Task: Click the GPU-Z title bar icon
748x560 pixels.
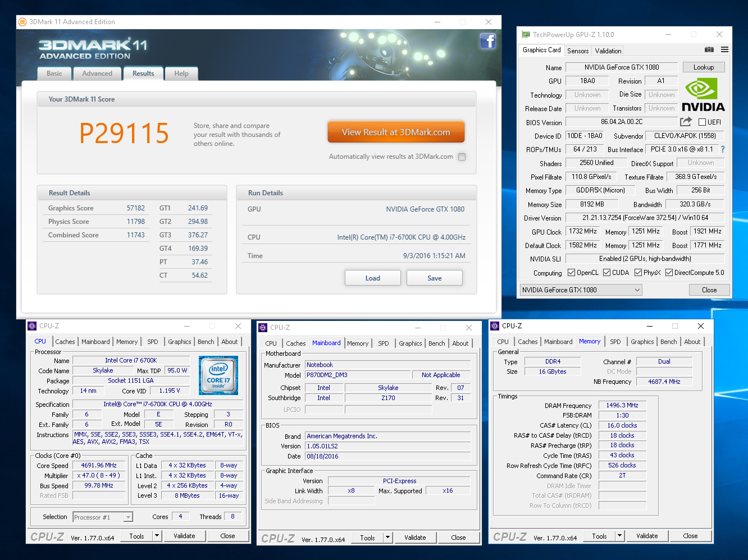Action: (526, 35)
